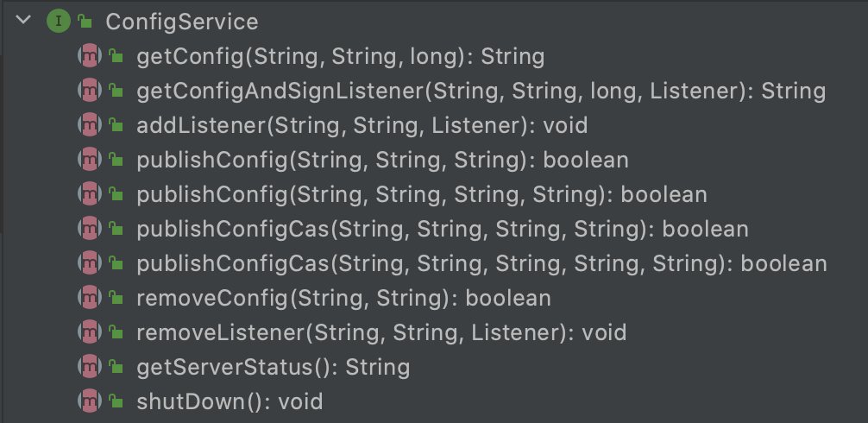Click the green interface icon beside ConfigService
Image resolution: width=868 pixels, height=423 pixels.
click(x=57, y=22)
